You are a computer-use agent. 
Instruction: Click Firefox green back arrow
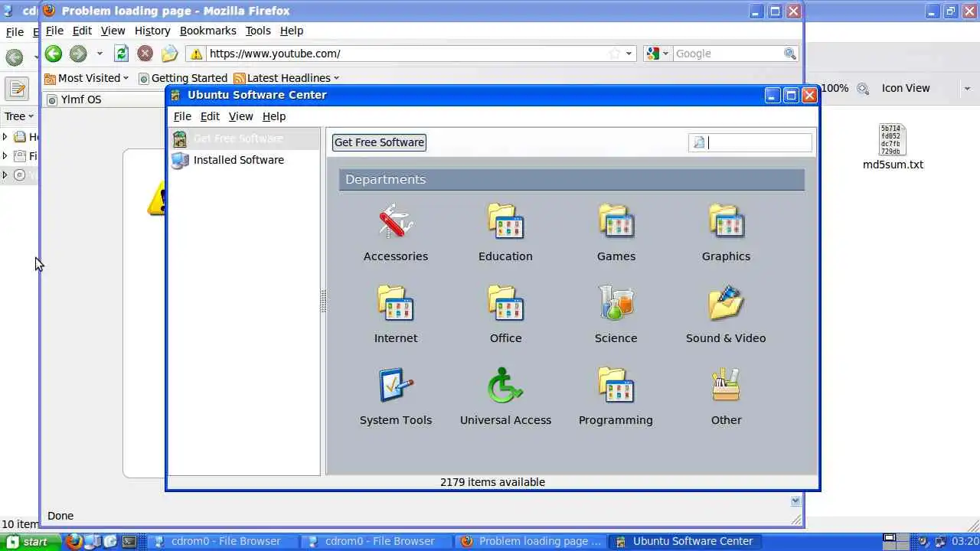[x=53, y=54]
